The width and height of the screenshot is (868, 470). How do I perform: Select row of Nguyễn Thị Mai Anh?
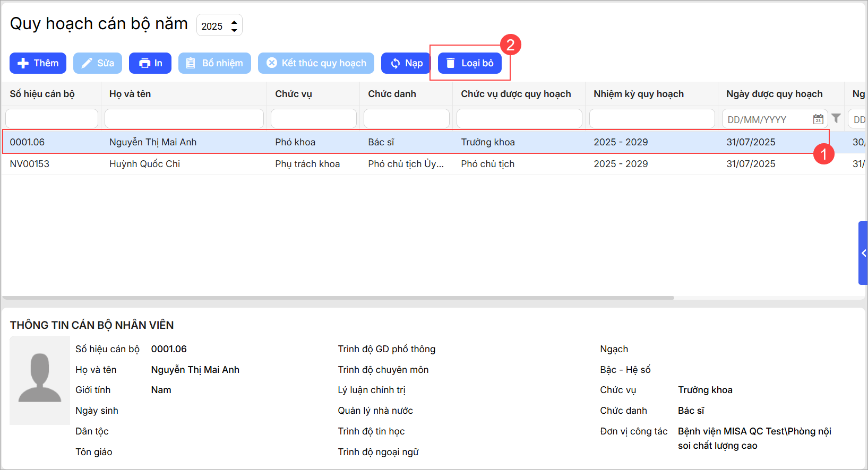pos(152,142)
